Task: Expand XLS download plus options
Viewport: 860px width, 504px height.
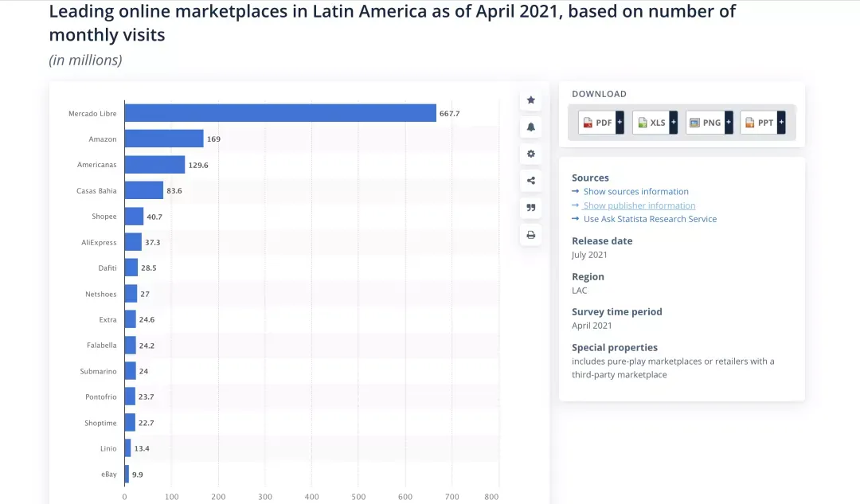Action: click(674, 123)
